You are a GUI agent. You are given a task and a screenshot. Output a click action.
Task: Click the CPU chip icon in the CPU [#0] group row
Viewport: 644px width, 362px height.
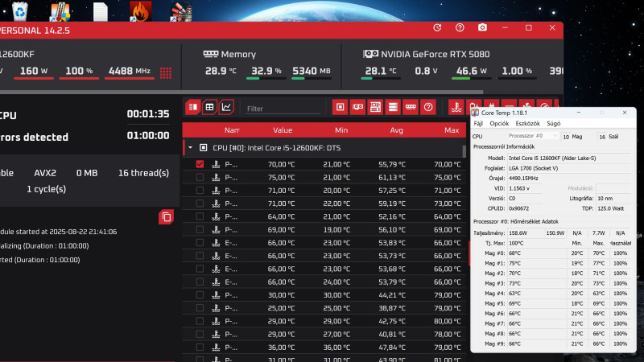(x=203, y=148)
